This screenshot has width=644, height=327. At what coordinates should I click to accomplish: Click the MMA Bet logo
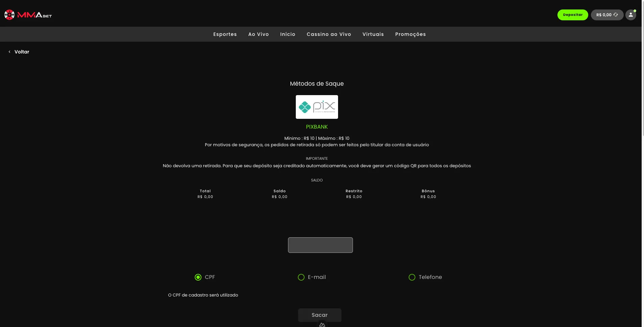pyautogui.click(x=28, y=15)
